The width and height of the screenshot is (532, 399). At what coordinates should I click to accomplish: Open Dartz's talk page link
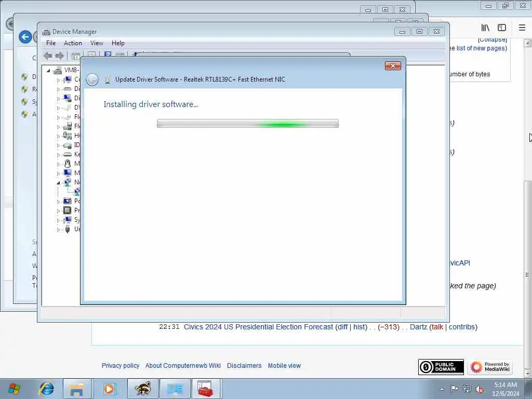pos(437,327)
